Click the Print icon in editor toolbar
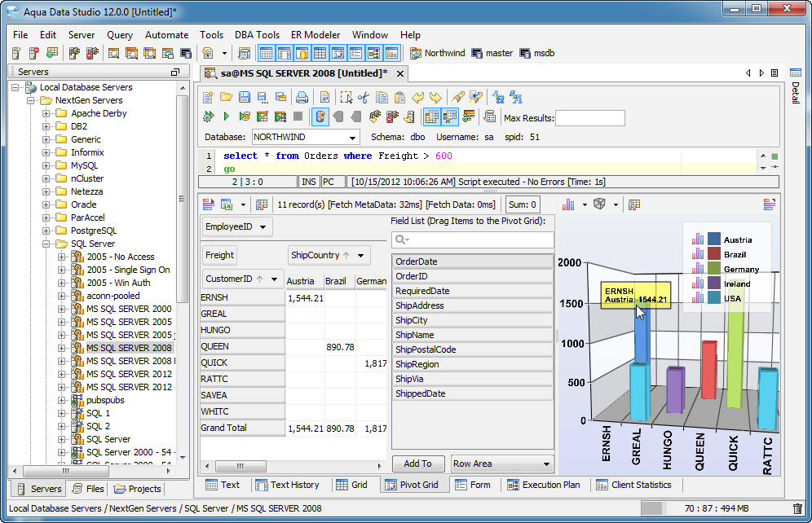 click(302, 97)
